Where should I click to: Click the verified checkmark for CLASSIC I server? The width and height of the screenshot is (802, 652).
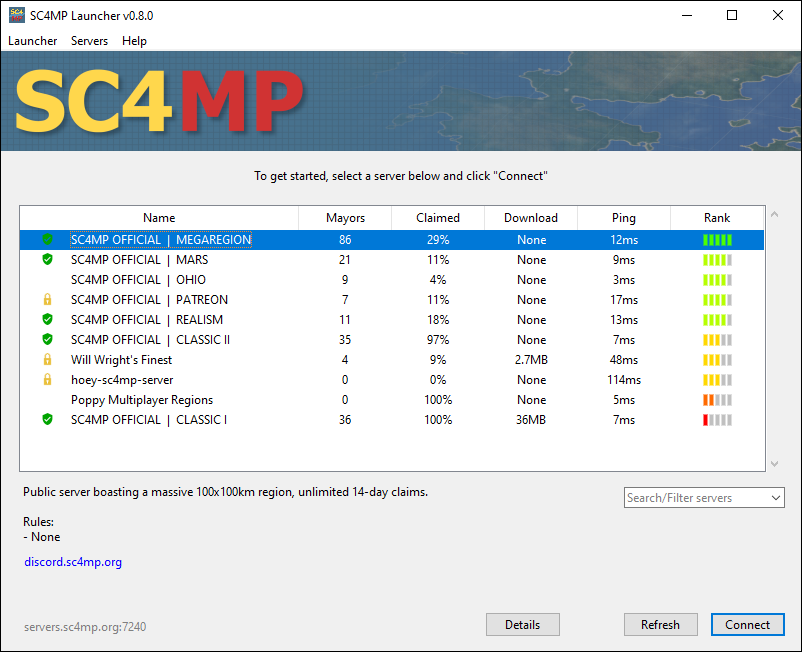pos(47,420)
